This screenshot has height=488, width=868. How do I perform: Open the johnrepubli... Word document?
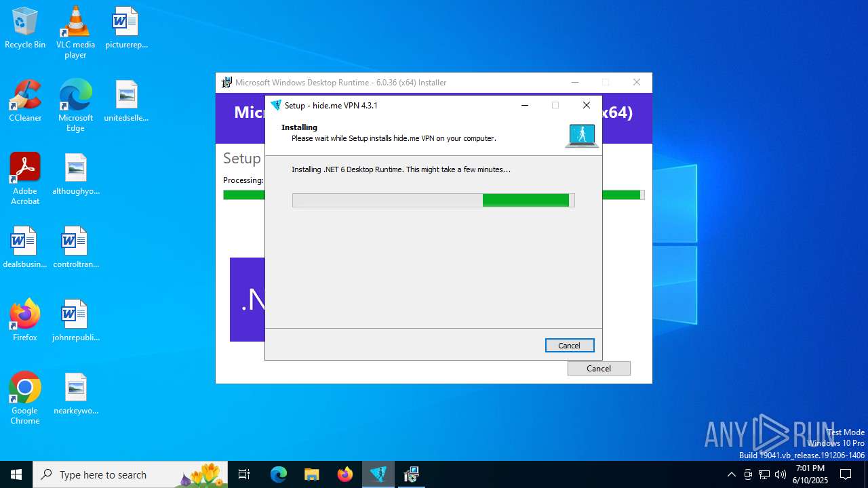coord(75,321)
